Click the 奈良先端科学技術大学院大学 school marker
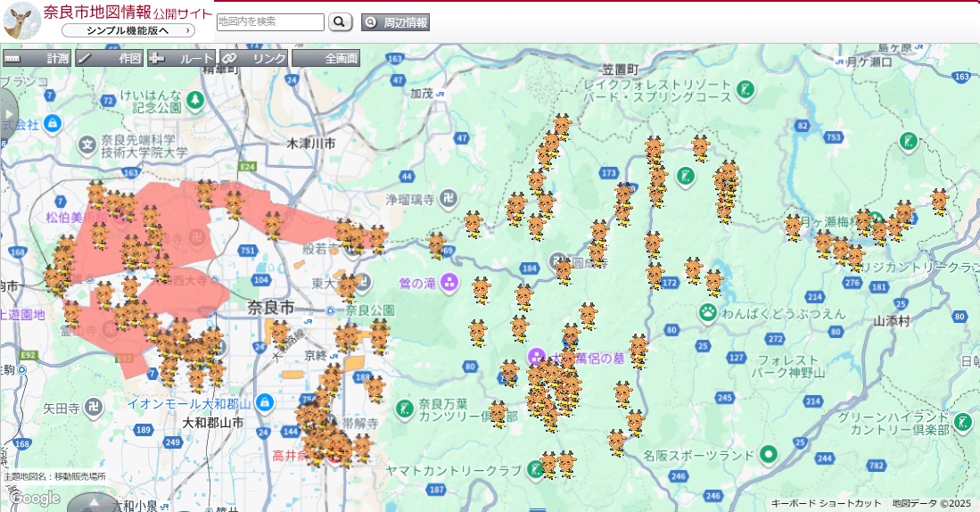Viewport: 980px width, 512px height. click(x=87, y=145)
